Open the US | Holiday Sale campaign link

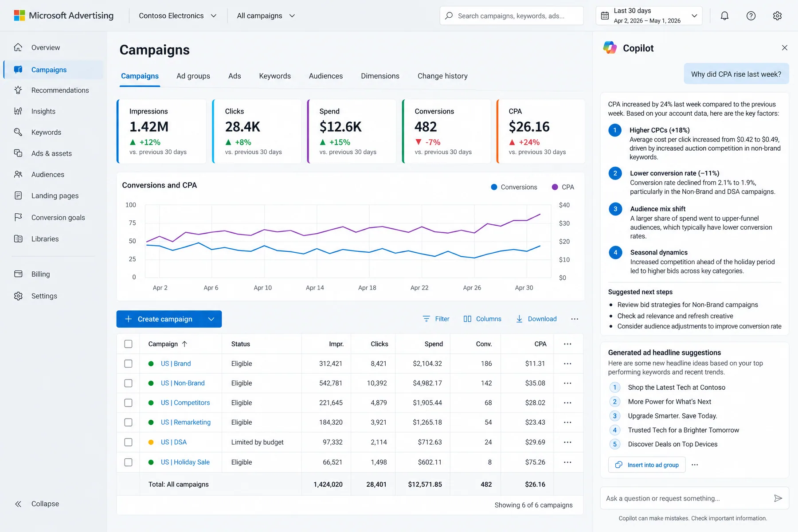coord(185,462)
